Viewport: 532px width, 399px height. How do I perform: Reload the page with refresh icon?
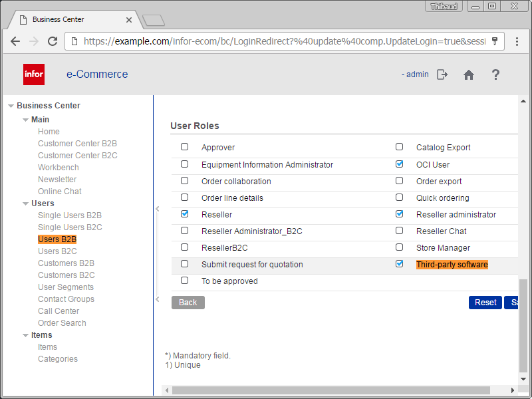click(52, 41)
